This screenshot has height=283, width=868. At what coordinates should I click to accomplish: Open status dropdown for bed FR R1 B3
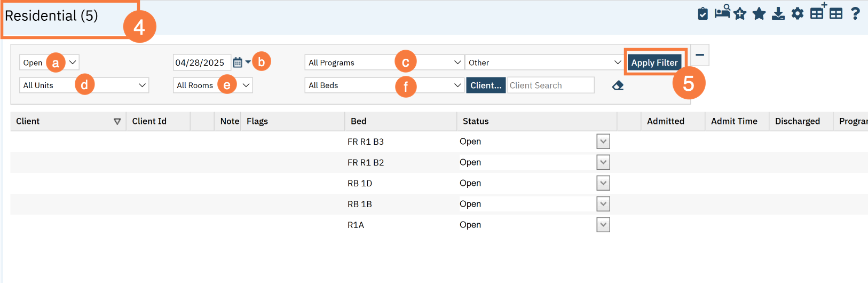pos(603,141)
